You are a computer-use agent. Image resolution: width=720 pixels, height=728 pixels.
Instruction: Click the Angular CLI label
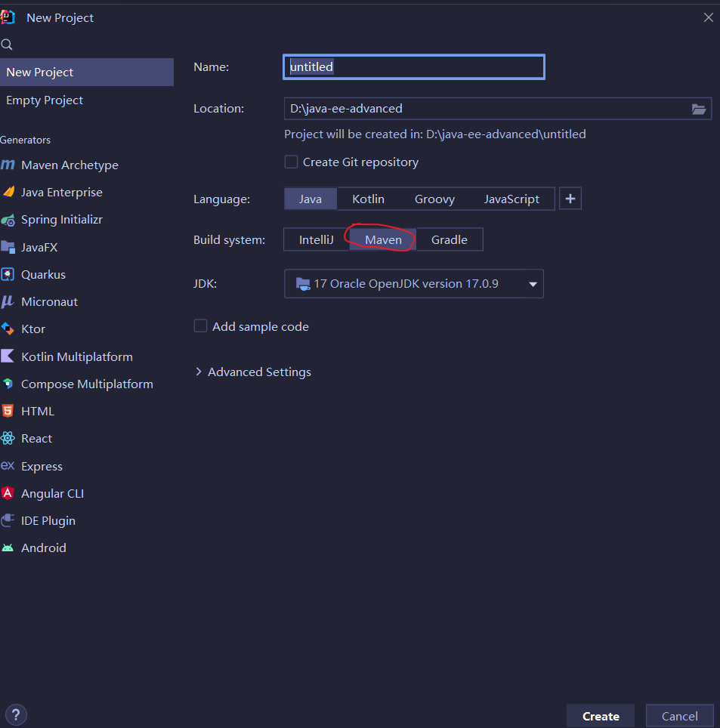click(52, 494)
